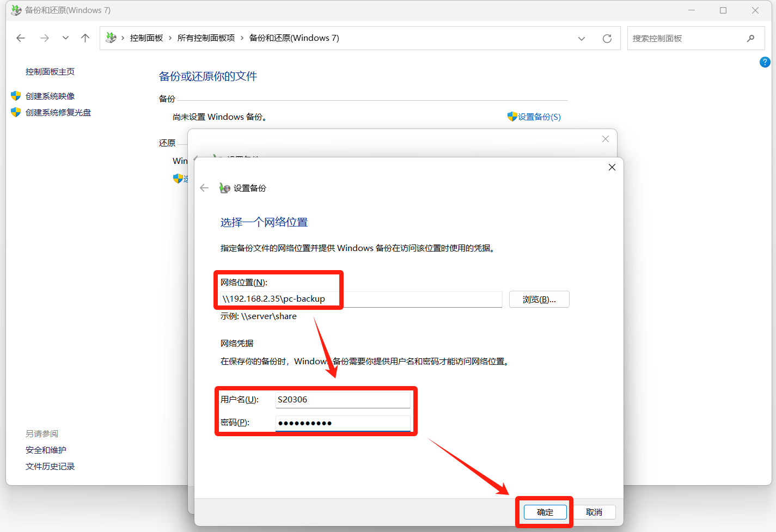Open the 设置备份(S) link
Screen dimensions: 776x532
[539, 117]
